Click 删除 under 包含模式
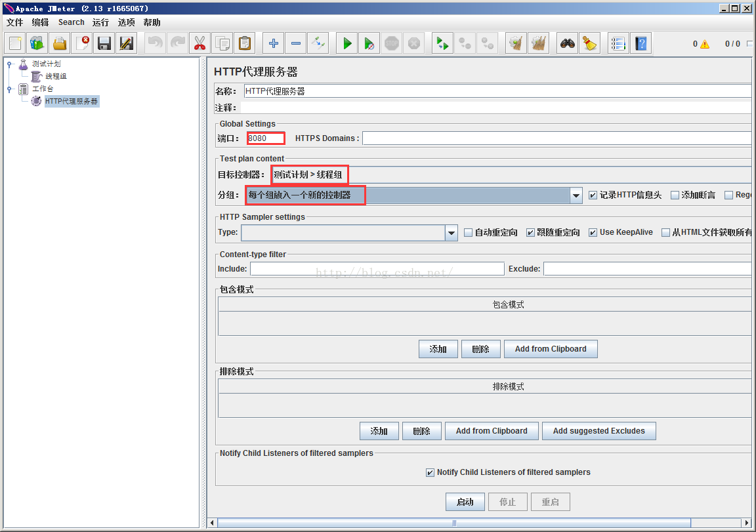Viewport: 756px width, 532px height. click(x=480, y=349)
